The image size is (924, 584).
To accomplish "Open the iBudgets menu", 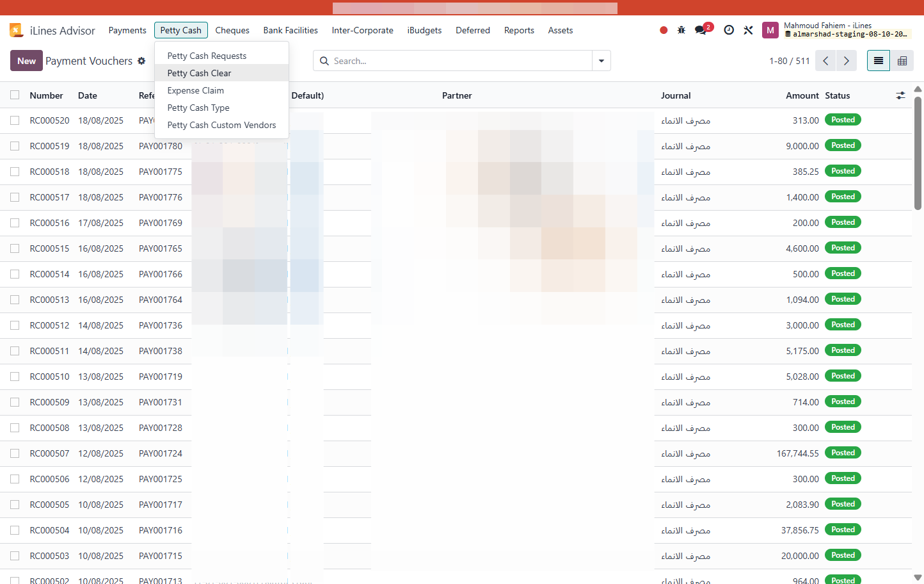I will (424, 30).
